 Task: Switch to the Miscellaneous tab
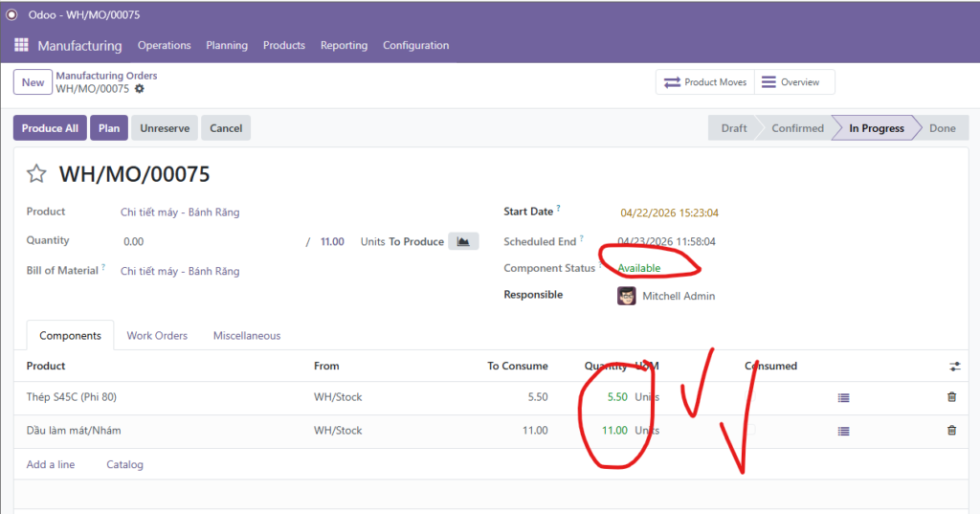coord(247,336)
